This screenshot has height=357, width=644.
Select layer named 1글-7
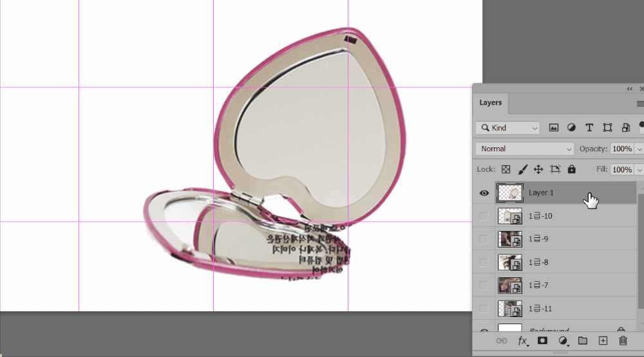point(538,285)
